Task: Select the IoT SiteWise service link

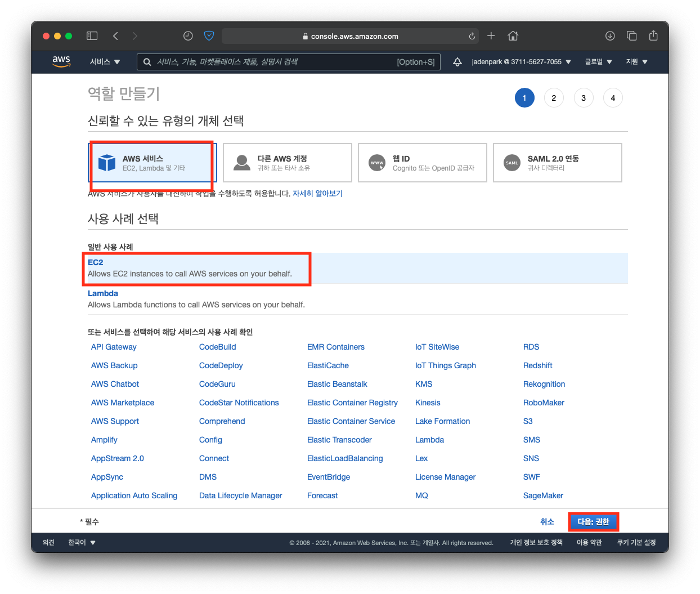Action: pyautogui.click(x=437, y=347)
